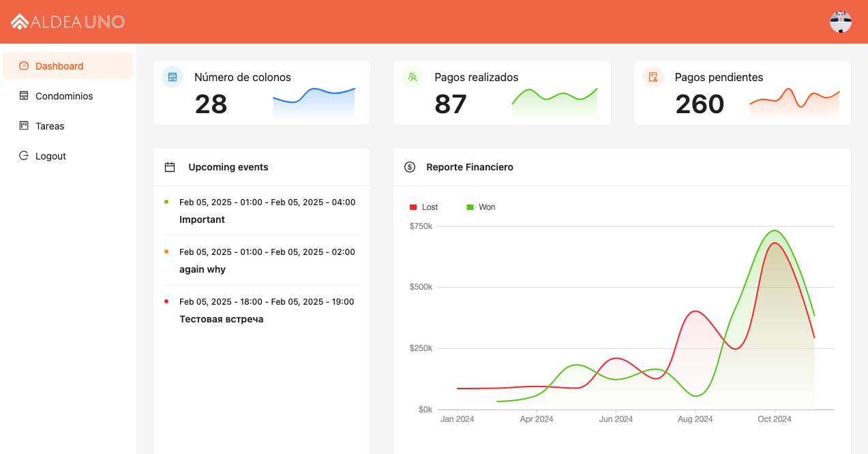
Task: Click the Aldea Uno logo
Action: (68, 22)
